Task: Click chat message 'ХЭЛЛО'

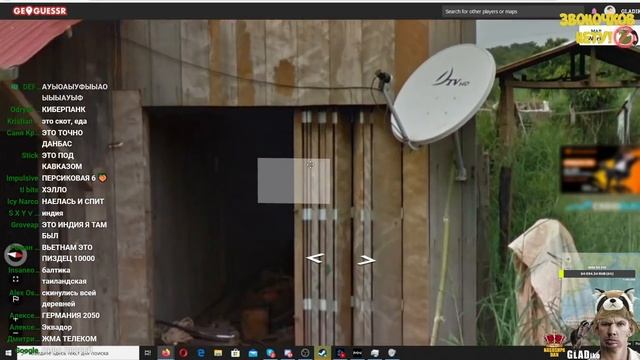Action: pyautogui.click(x=54, y=190)
